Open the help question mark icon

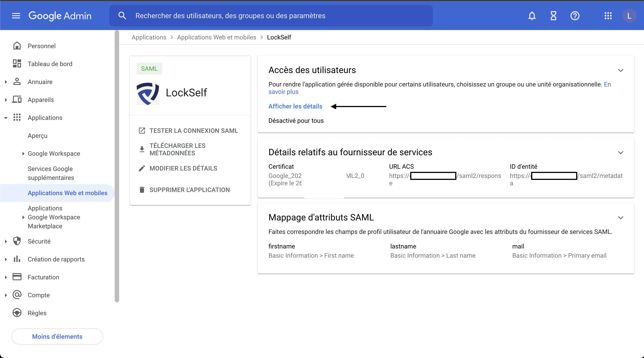pos(575,16)
